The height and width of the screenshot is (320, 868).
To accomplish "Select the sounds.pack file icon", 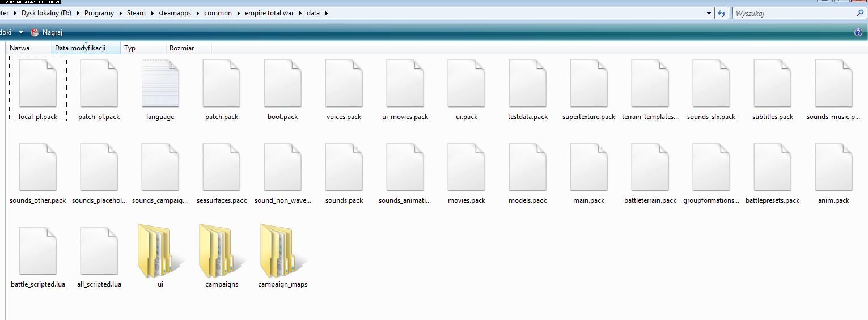I will pyautogui.click(x=344, y=167).
